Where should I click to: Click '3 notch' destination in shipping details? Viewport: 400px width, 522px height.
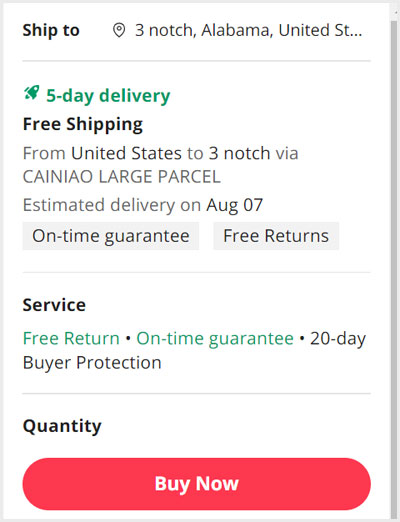(239, 153)
